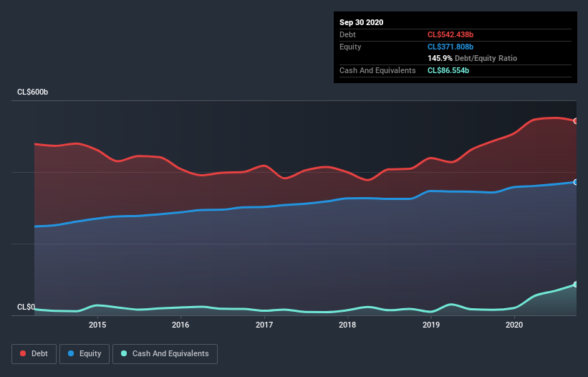Click the Equity value CL$371.808b
The width and height of the screenshot is (588, 377).
pyautogui.click(x=450, y=47)
